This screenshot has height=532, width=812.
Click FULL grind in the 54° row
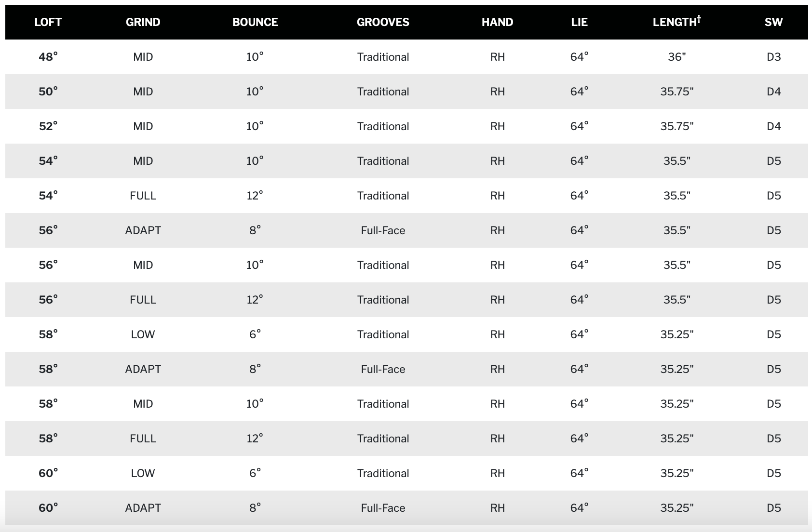pyautogui.click(x=143, y=196)
